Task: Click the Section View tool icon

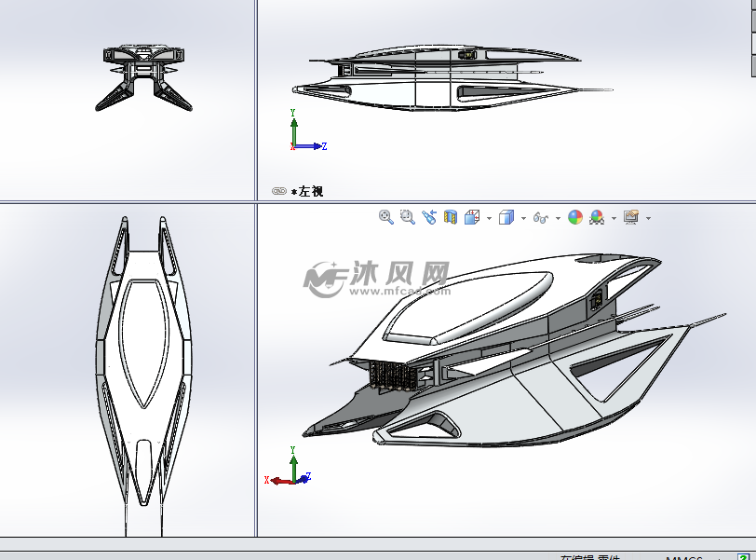Action: coord(451,217)
